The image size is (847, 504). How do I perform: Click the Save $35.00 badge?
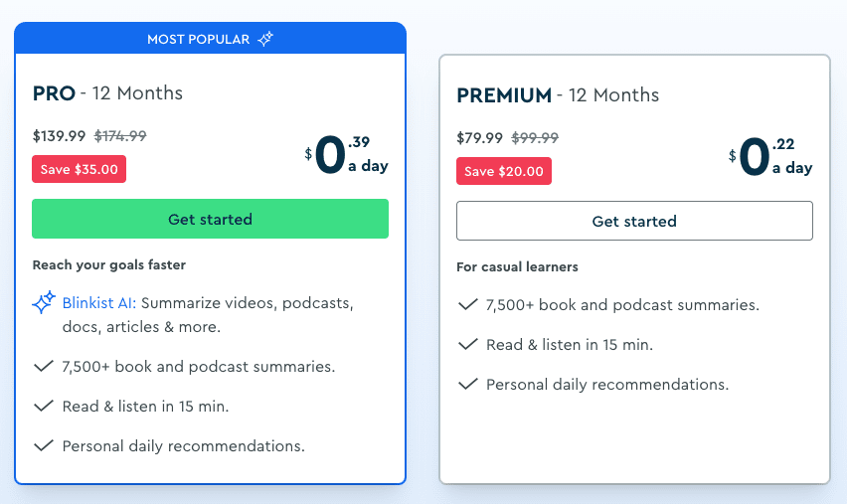tap(80, 169)
